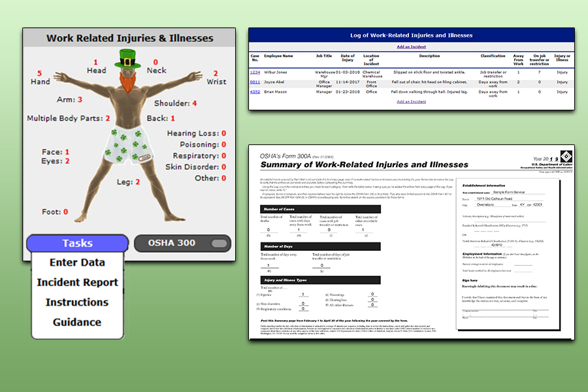This screenshot has height=392, width=588.
Task: Select Guidance in the Tasks menu
Action: [77, 322]
